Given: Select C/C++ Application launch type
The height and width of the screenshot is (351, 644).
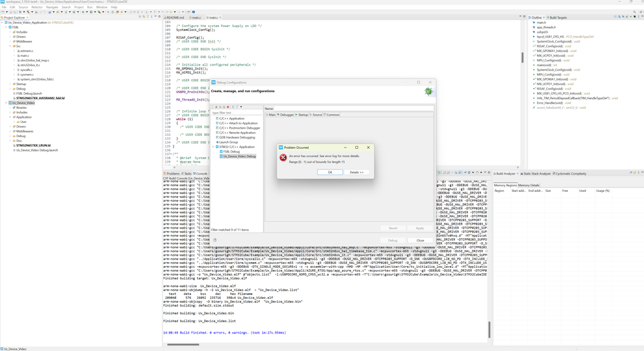Looking at the screenshot, I should (x=231, y=119).
